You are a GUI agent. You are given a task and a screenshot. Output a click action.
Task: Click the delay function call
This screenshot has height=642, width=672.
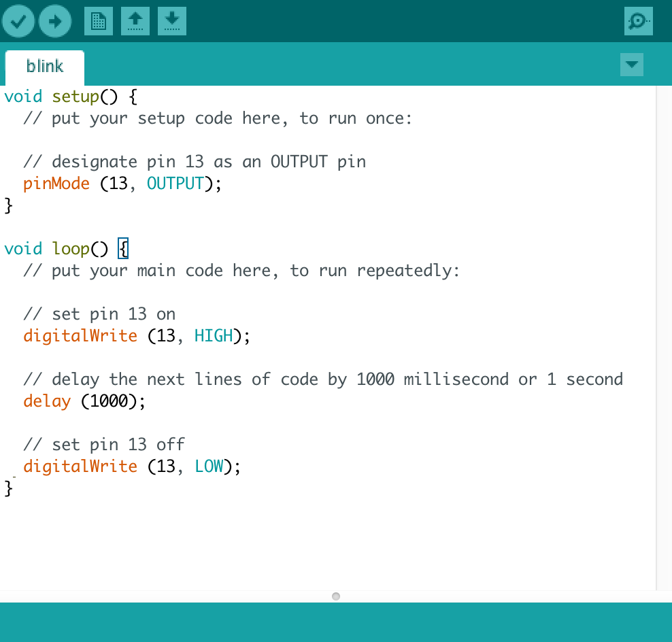pyautogui.click(x=47, y=401)
